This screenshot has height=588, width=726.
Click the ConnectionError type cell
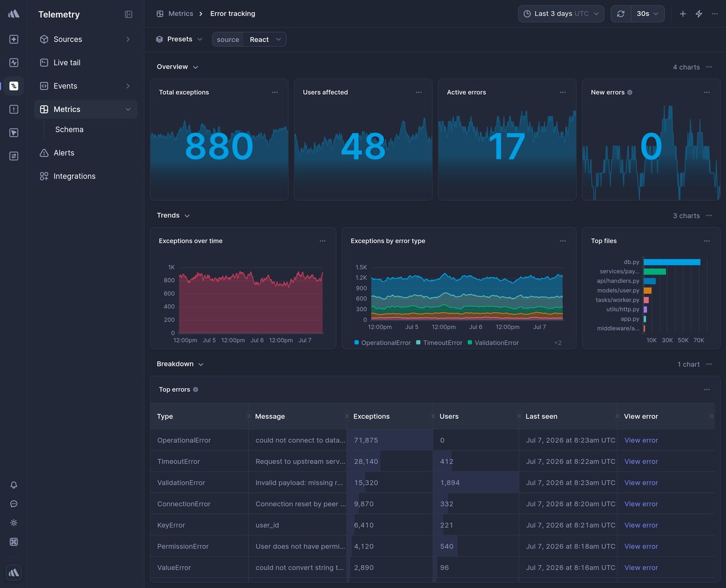point(199,504)
